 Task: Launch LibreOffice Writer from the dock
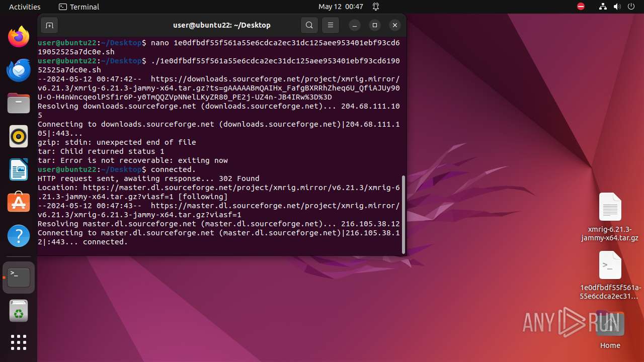(19, 169)
